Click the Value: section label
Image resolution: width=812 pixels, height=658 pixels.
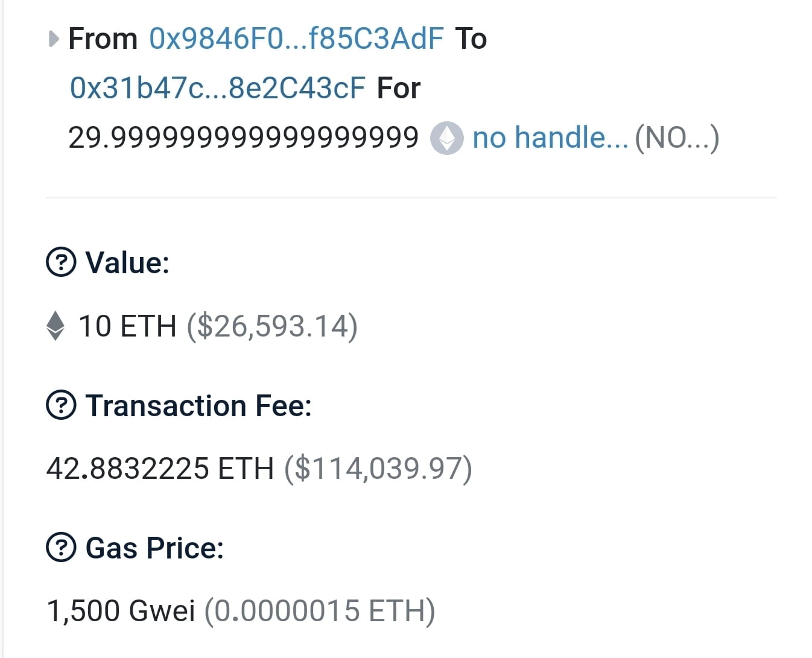[x=127, y=262]
